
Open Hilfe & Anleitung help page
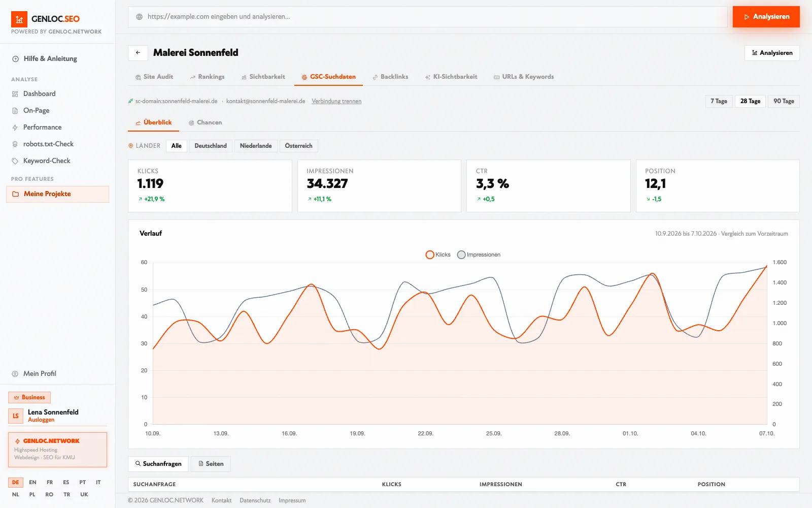pyautogui.click(x=50, y=59)
